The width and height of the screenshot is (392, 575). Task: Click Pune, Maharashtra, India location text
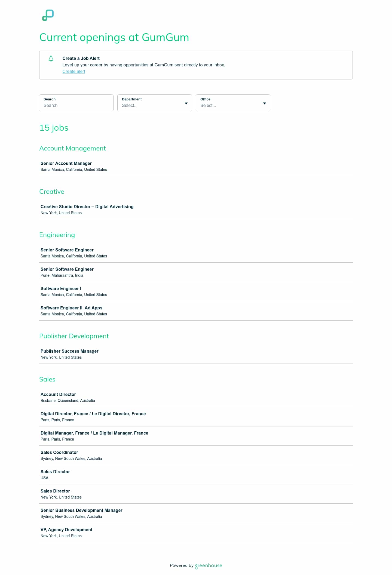pos(62,275)
